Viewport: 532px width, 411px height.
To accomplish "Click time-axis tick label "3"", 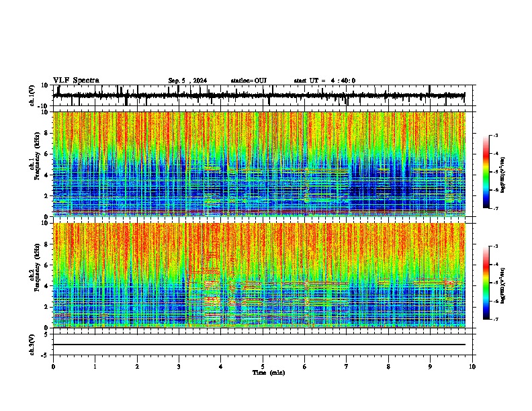I will click(x=179, y=367).
